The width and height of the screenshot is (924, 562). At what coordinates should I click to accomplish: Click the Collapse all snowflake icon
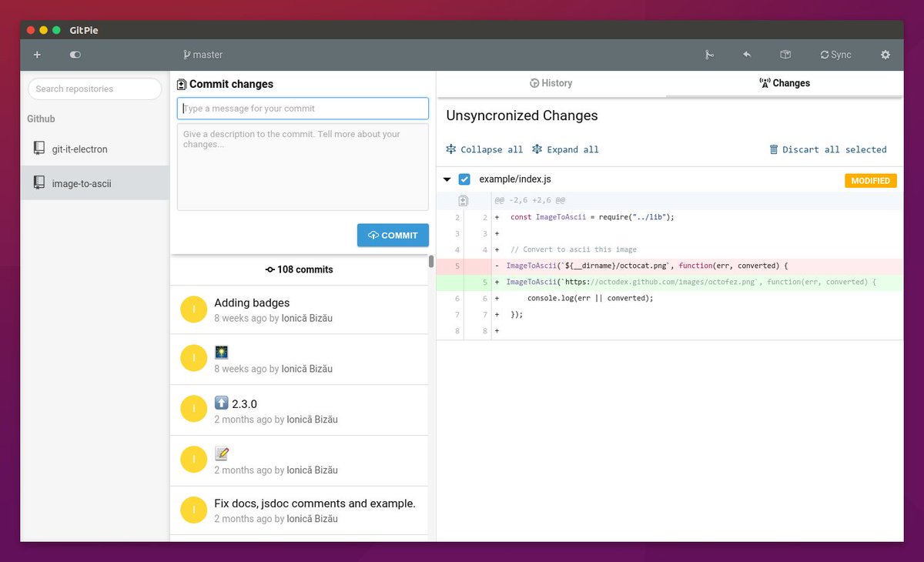tap(451, 149)
